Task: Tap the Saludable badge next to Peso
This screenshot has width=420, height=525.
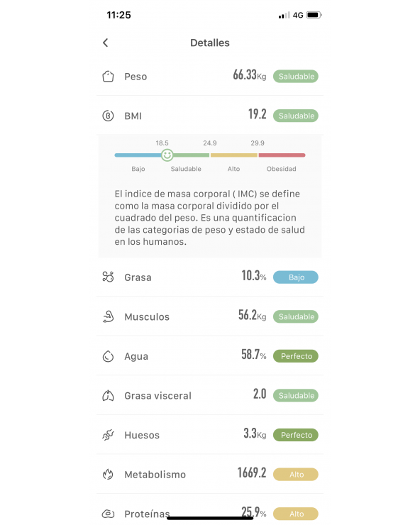Action: click(x=296, y=77)
